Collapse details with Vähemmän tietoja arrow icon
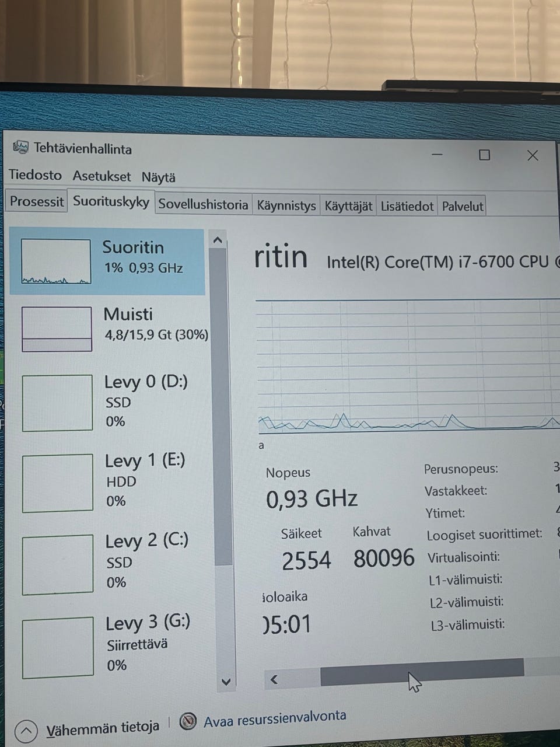 (26, 731)
